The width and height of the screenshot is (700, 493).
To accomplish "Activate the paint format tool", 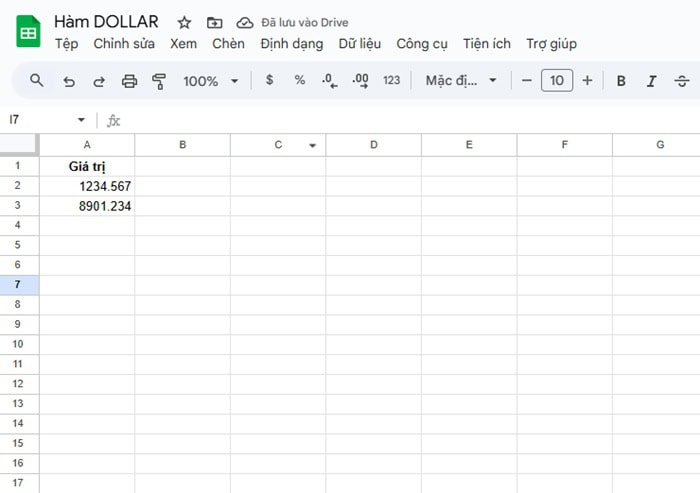I will pos(159,81).
